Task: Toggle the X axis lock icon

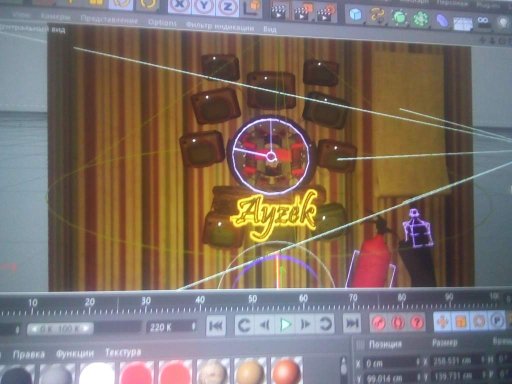Action: pos(180,6)
